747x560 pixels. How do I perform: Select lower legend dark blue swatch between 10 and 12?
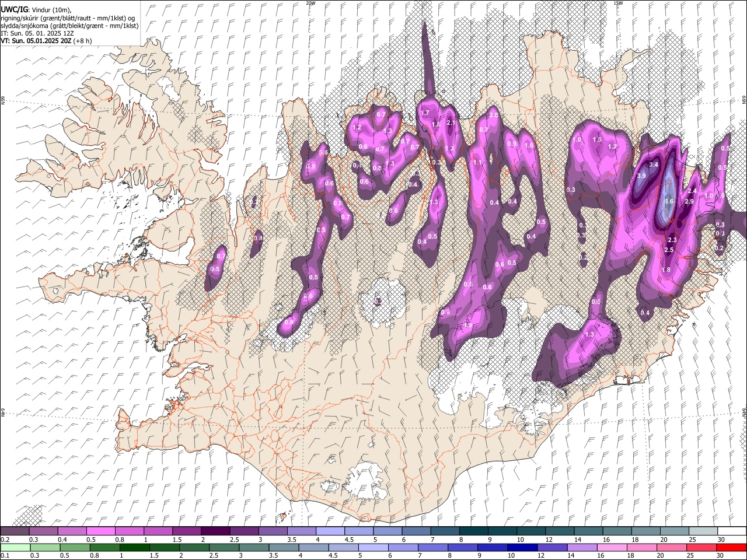(x=522, y=548)
